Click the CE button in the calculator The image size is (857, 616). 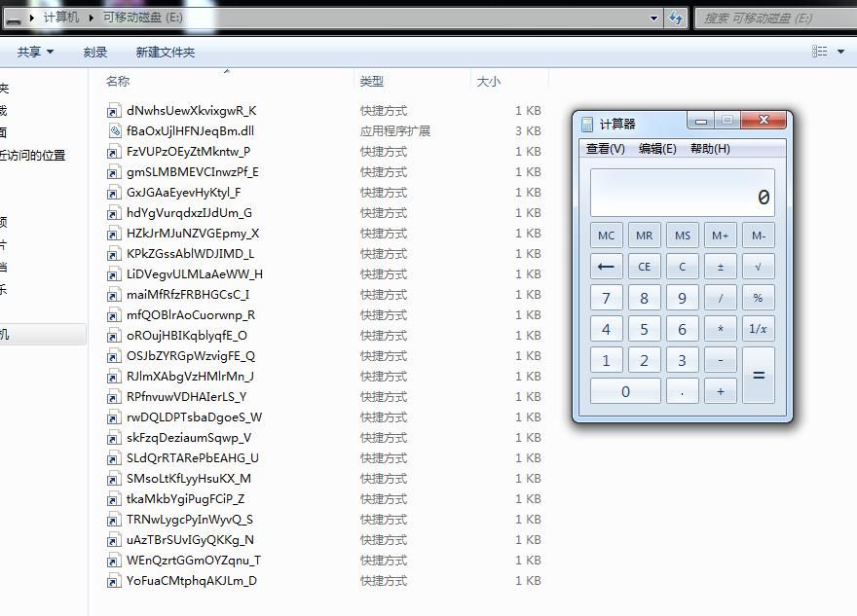coord(645,267)
